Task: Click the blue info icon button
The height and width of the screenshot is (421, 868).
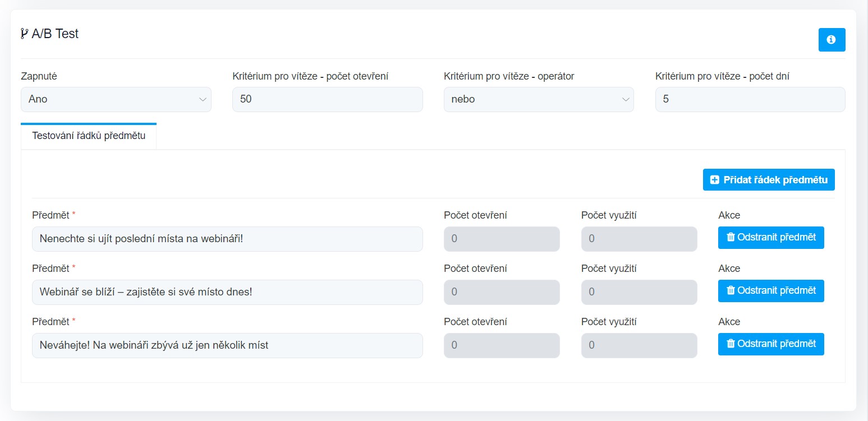Action: tap(832, 40)
